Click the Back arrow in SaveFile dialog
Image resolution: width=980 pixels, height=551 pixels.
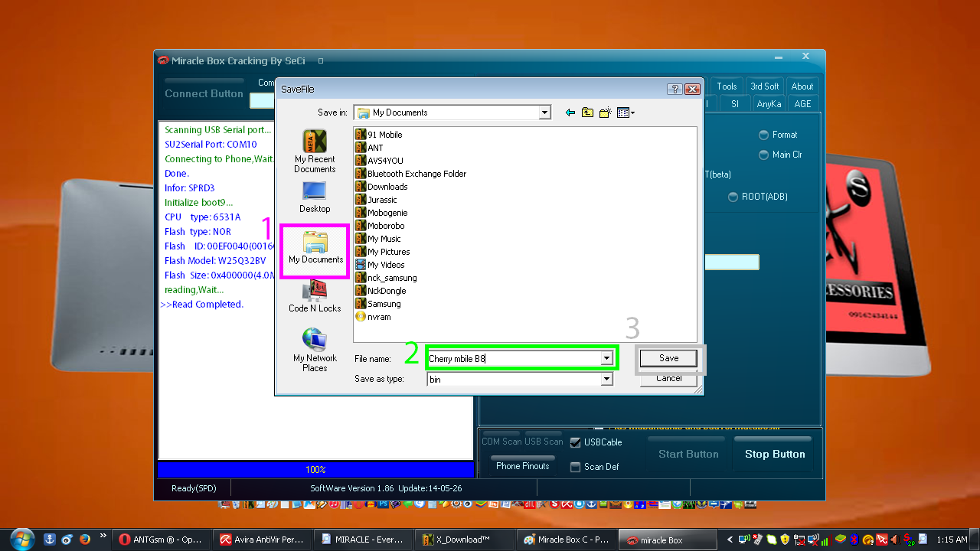pyautogui.click(x=570, y=112)
